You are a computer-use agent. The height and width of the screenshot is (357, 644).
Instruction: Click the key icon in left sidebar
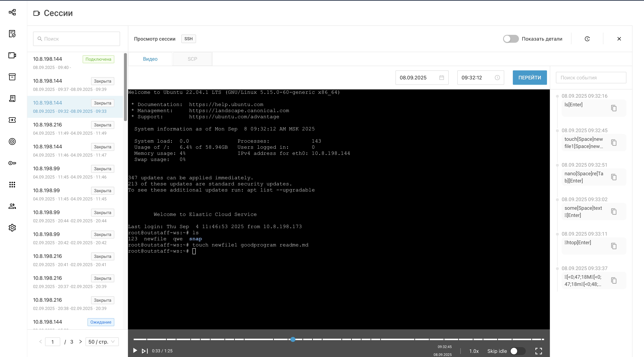coord(12,163)
